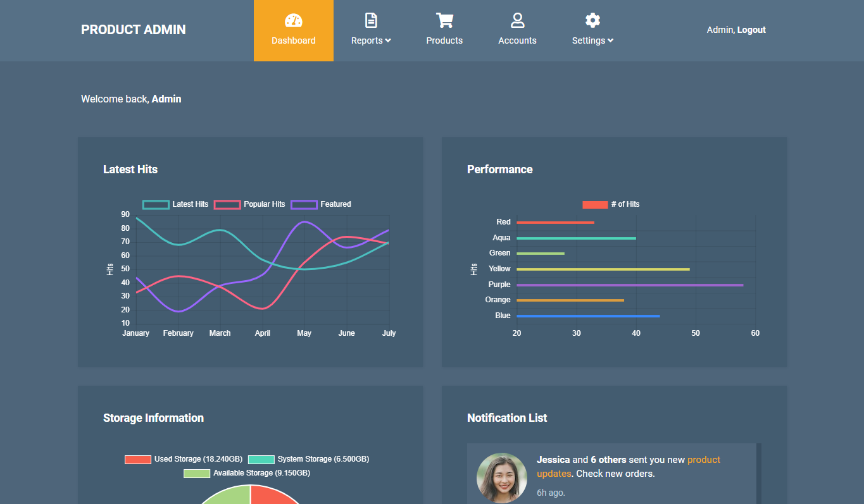
Task: Click the Products shopping cart icon
Action: (444, 20)
